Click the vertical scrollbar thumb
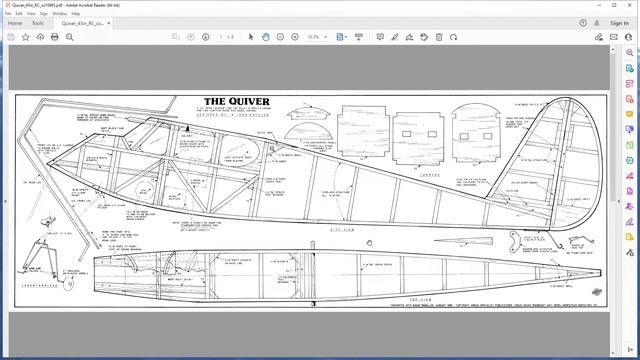The height and width of the screenshot is (360, 640). pos(613,127)
